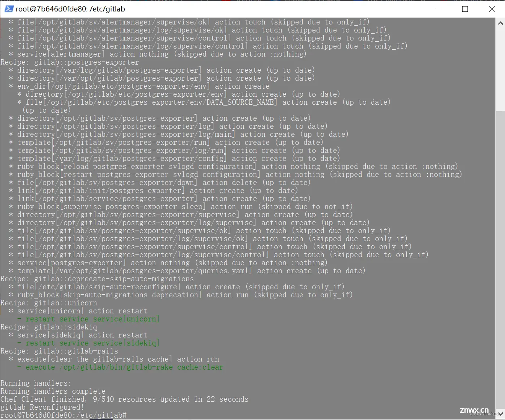Maximize the terminal window
505x420 pixels.
click(465, 9)
